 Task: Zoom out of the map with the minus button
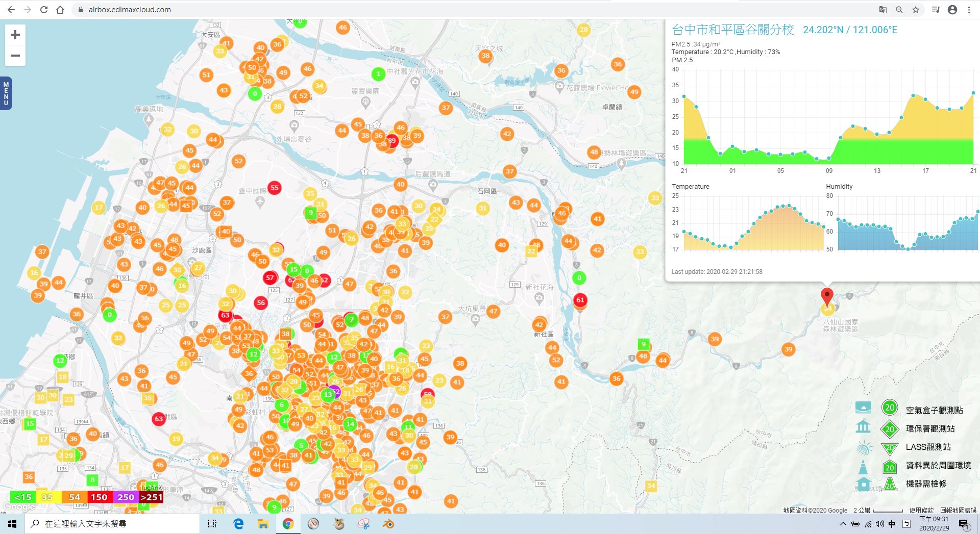point(15,56)
